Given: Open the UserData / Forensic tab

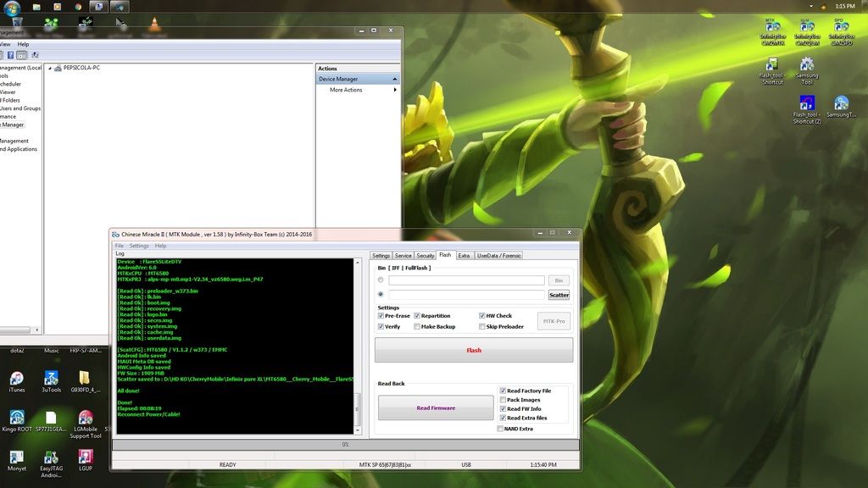Looking at the screenshot, I should 499,255.
